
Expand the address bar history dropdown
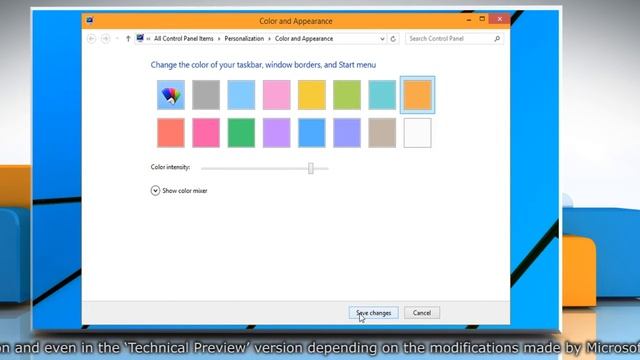pos(382,39)
